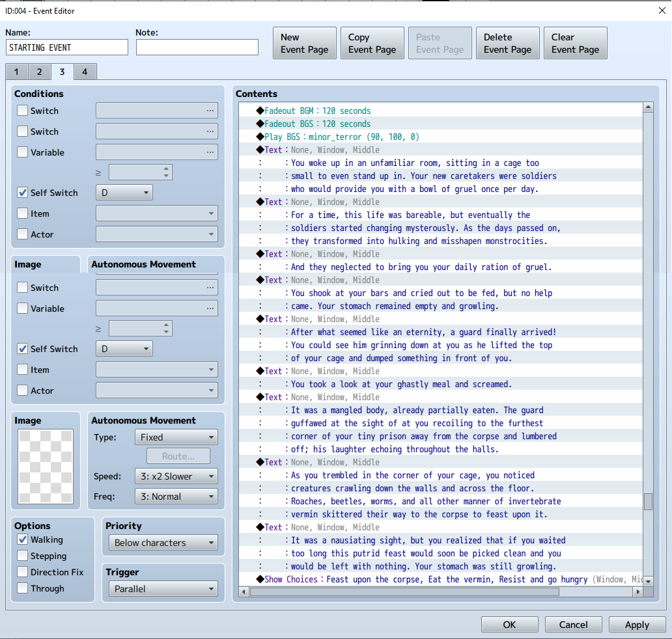Enable the Stepping option
672x639 pixels.
[x=22, y=556]
